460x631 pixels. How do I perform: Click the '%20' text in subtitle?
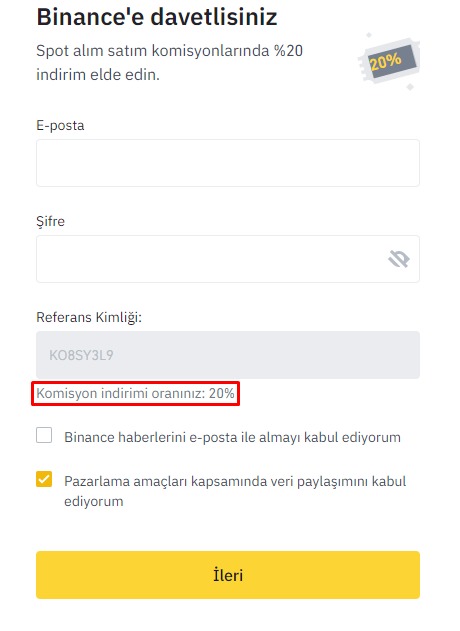(288, 51)
